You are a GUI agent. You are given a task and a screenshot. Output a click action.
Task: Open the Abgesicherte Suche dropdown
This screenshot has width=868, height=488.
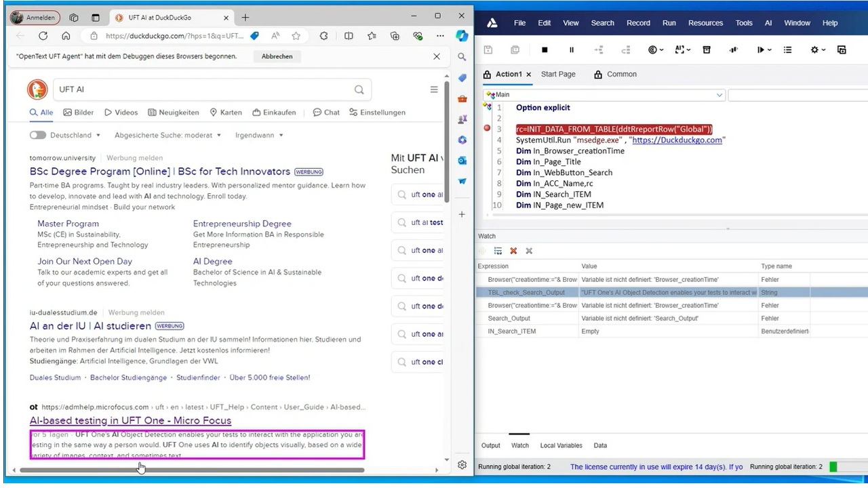pos(167,135)
